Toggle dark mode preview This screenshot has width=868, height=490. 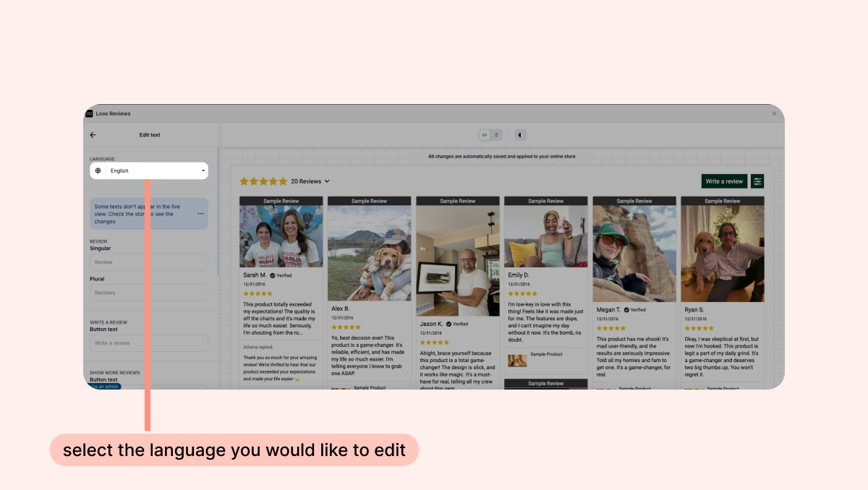[521, 135]
